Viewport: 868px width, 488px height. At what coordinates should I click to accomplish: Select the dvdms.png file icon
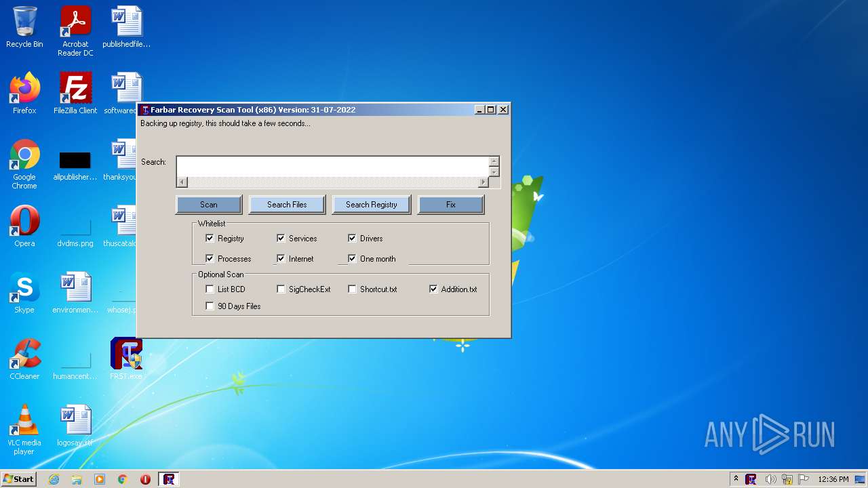(75, 232)
